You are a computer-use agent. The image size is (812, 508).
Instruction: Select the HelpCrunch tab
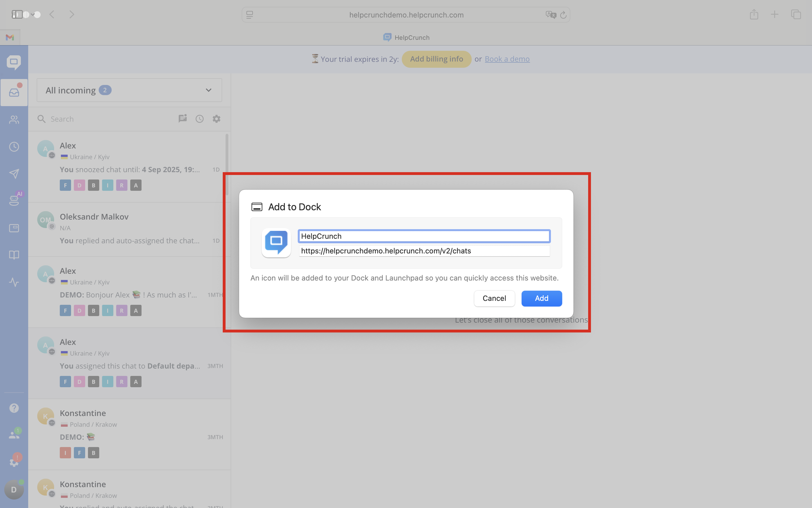[406, 37]
